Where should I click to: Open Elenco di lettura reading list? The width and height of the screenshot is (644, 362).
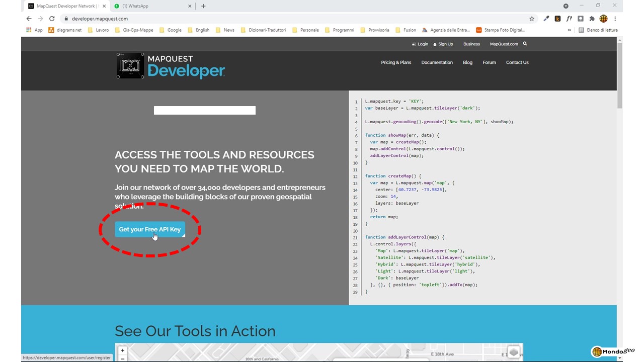click(x=598, y=30)
